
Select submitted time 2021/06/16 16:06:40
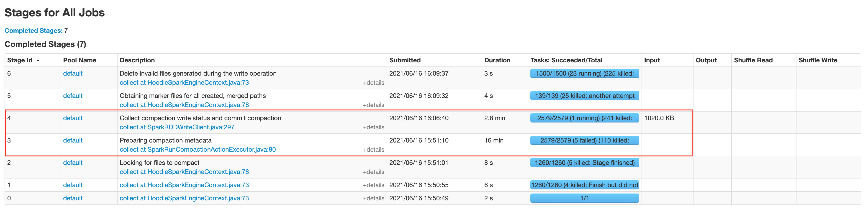click(x=419, y=118)
